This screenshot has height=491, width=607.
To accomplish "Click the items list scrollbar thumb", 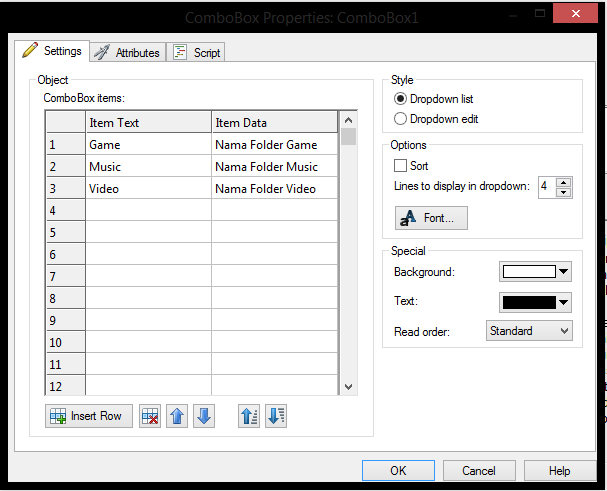I will click(348, 137).
